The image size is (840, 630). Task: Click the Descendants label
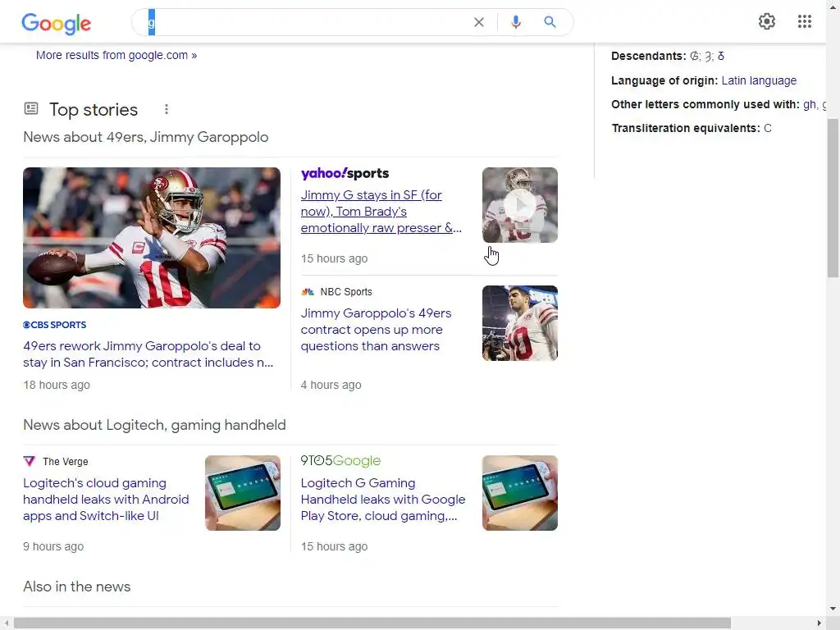pyautogui.click(x=649, y=56)
